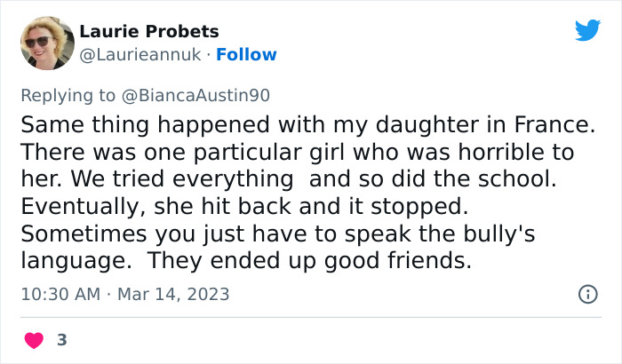The height and width of the screenshot is (364, 622).
Task: Open the 10:30 AM timestamp link
Action: point(59,294)
